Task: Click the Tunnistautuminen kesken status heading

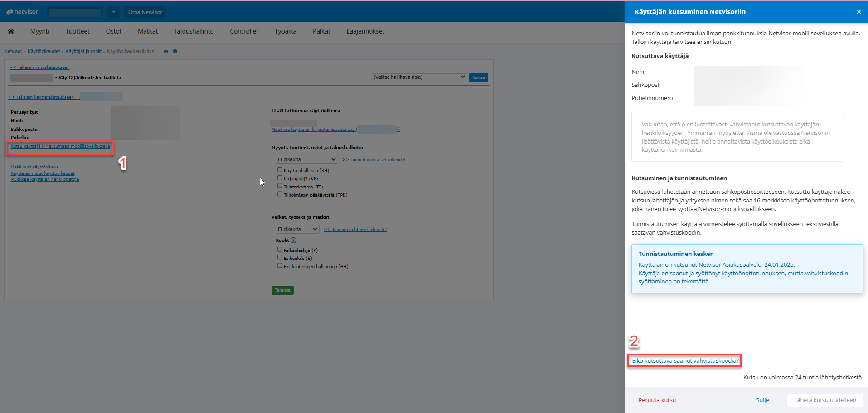Action: pos(676,254)
